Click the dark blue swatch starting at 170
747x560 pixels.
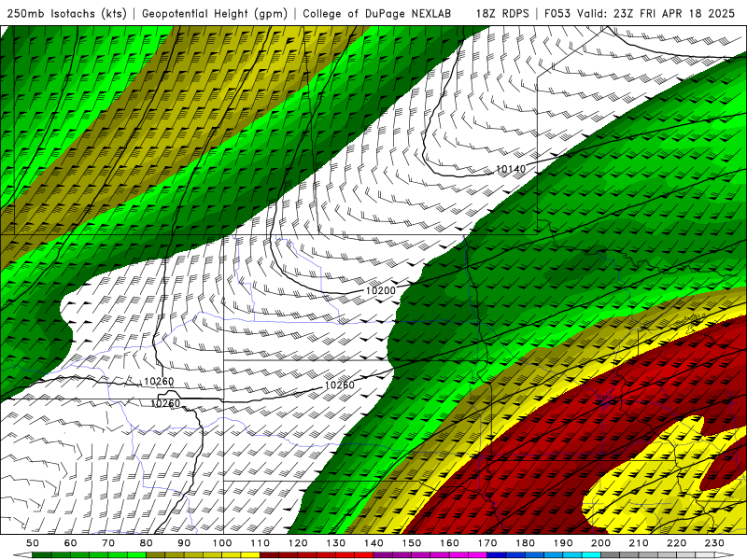pos(497,555)
